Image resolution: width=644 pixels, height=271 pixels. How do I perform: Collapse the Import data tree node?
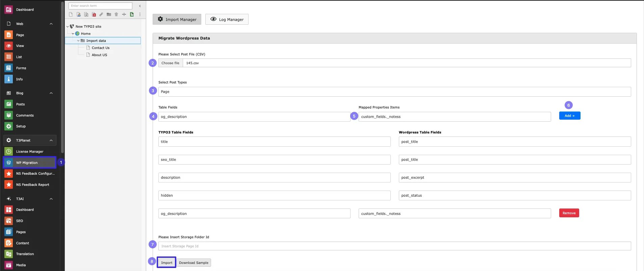coord(78,41)
